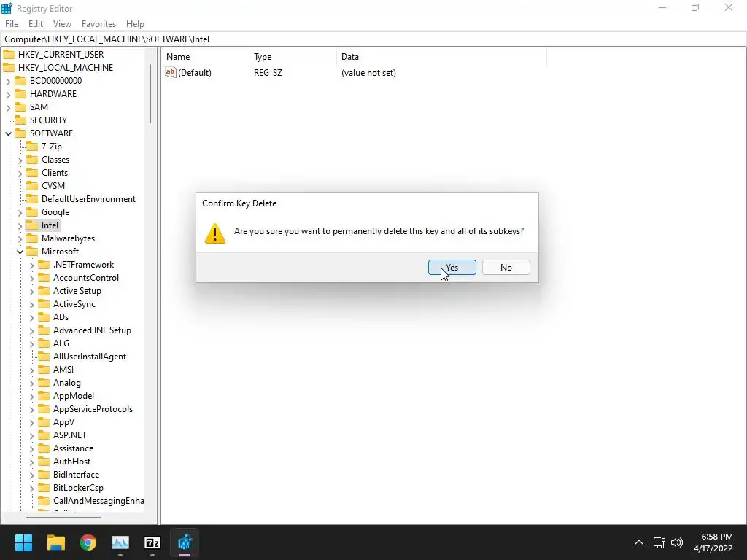This screenshot has height=560, width=747.
Task: Select the Advanced INF Setup key
Action: 92,330
